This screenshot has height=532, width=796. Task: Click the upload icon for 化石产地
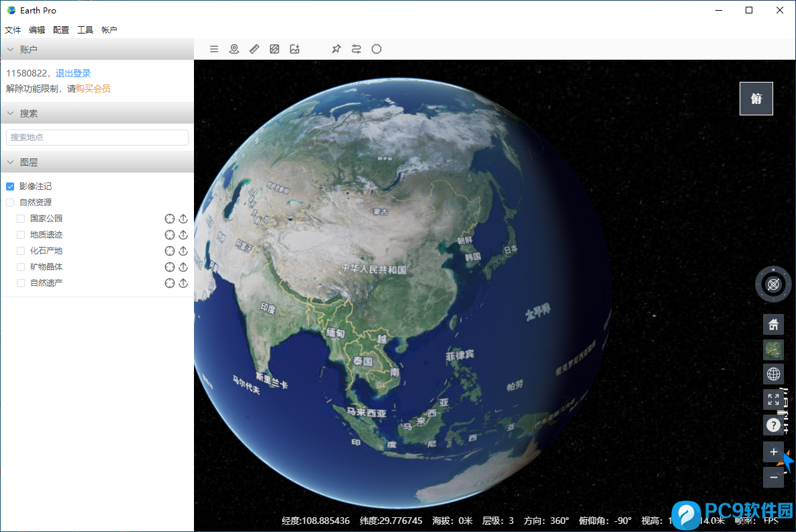183,251
